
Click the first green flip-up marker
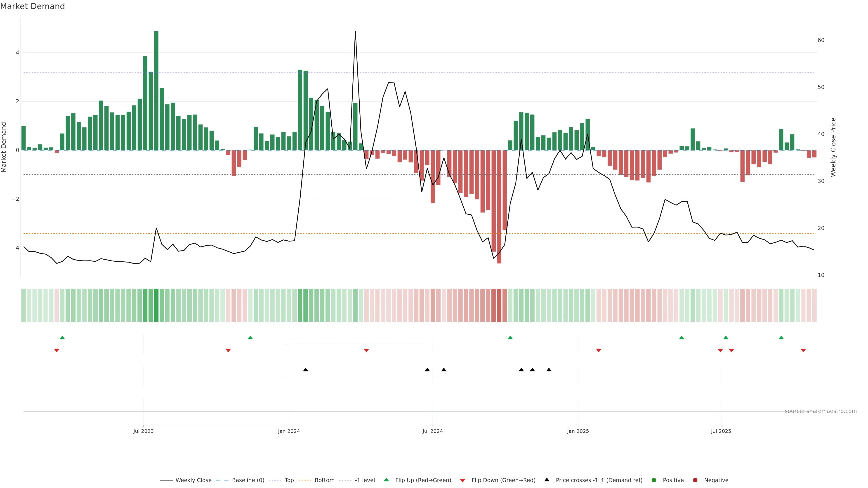click(x=62, y=338)
